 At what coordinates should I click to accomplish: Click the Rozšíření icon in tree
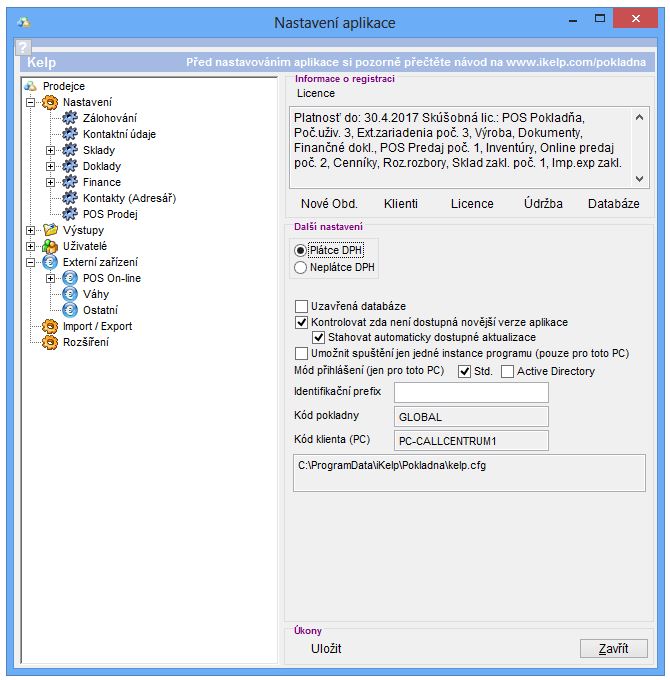[50, 342]
